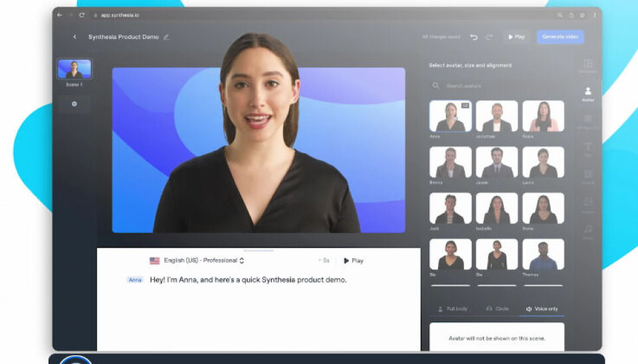Viewport: 638px width, 364px height.
Task: Choose the woman in pink jacket avatar
Action: click(x=543, y=116)
